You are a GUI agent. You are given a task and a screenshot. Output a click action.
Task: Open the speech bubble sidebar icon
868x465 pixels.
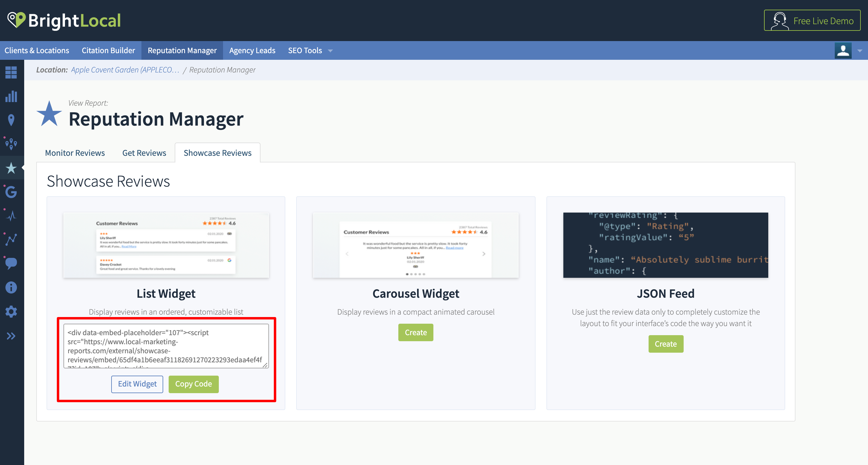pos(11,263)
